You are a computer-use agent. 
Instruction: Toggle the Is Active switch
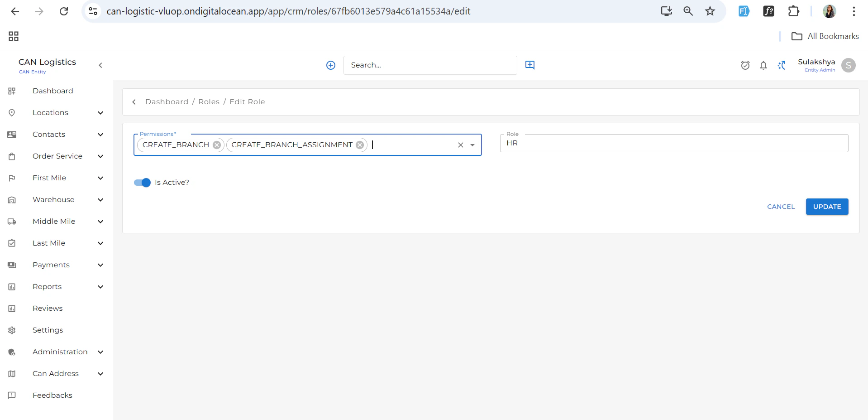(x=142, y=183)
